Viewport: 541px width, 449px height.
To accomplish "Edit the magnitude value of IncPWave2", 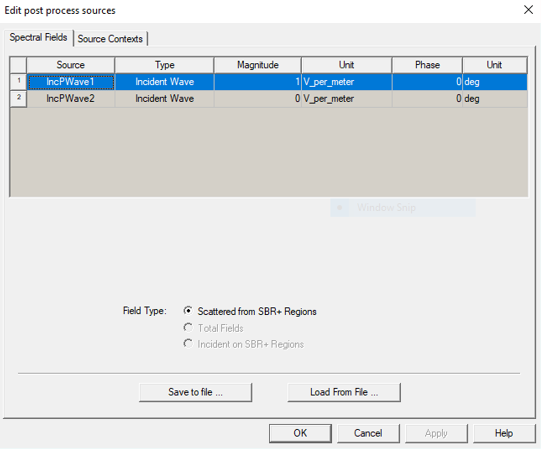I will 258,99.
